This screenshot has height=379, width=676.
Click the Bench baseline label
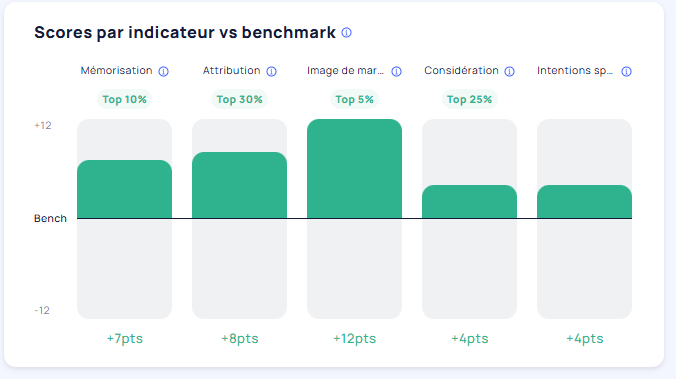50,219
